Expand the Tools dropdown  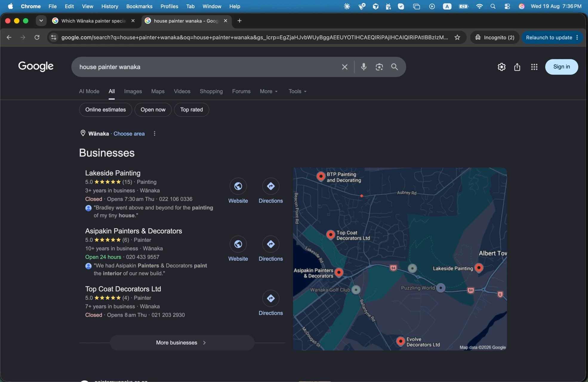[297, 91]
